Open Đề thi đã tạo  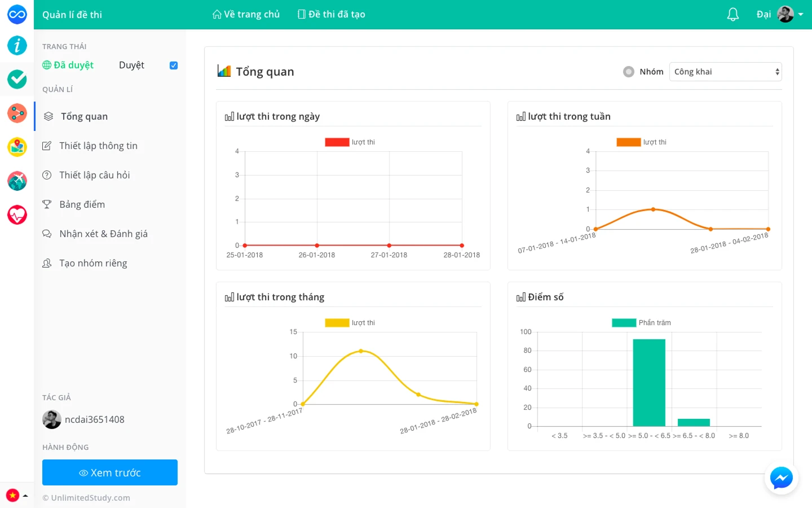click(x=332, y=14)
